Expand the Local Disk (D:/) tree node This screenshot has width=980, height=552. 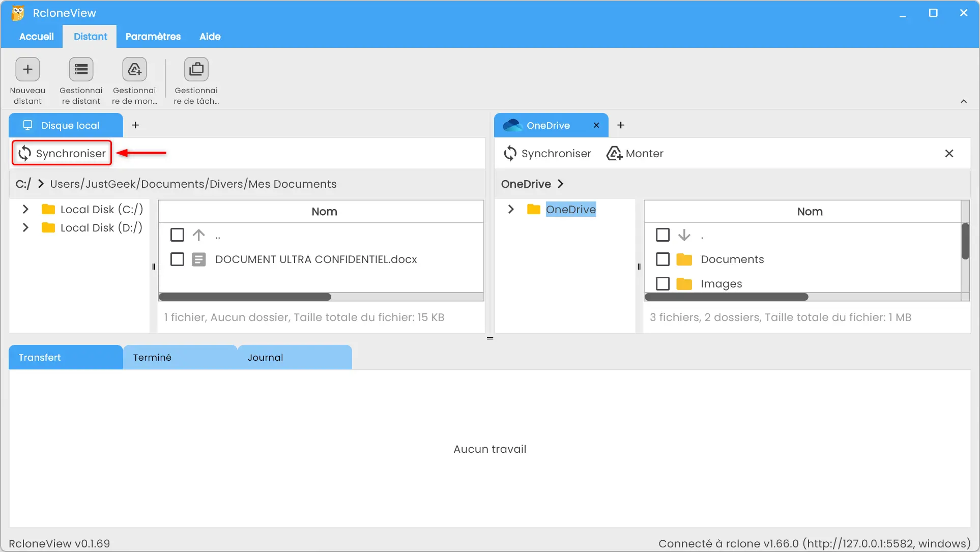click(x=25, y=227)
